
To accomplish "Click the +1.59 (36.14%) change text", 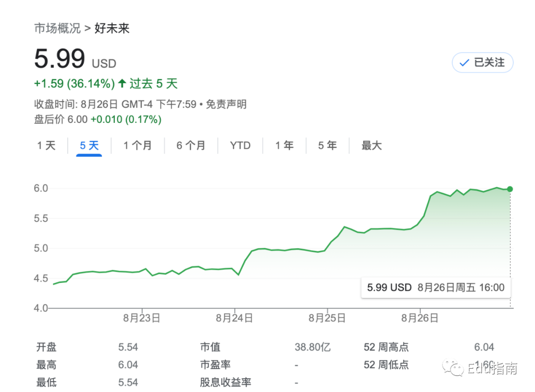I will [x=74, y=84].
